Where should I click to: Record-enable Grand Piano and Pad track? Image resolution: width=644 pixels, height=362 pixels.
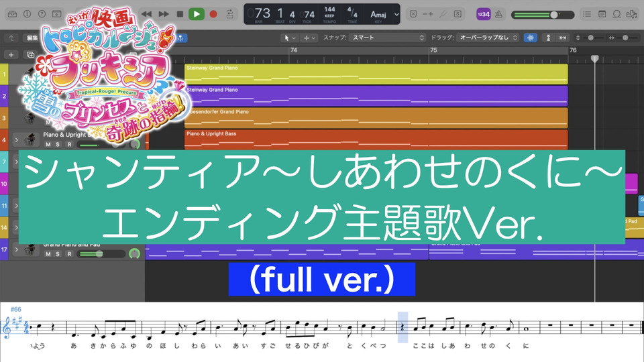(69, 254)
